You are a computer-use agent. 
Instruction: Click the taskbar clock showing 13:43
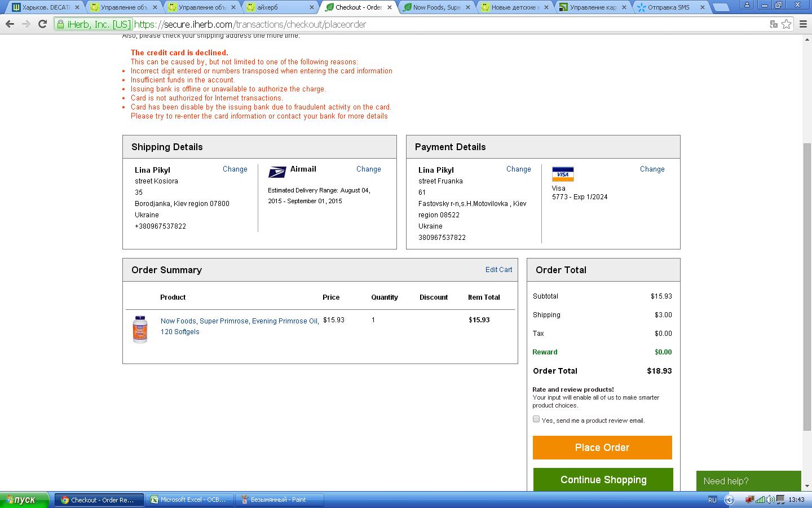click(797, 500)
